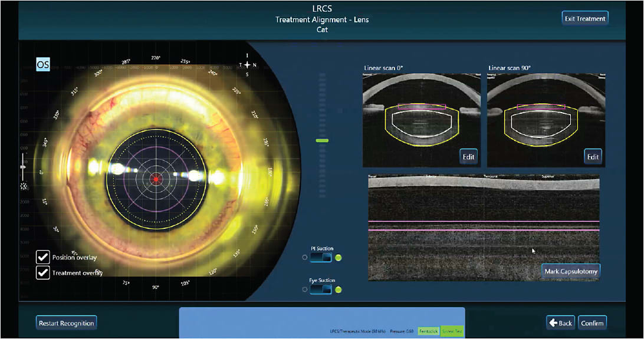Toggle the Eye Suction switch
Screen dimensions: 644x339
click(321, 289)
